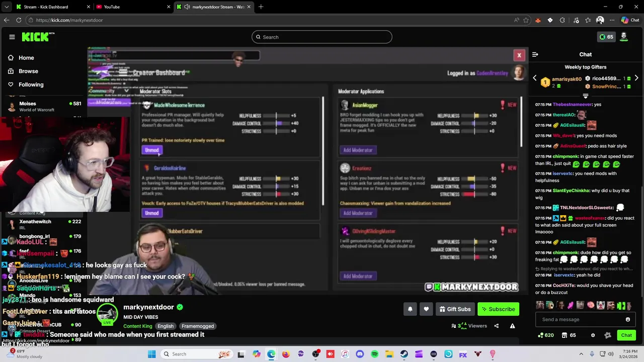Open Windows Start menu

151,354
